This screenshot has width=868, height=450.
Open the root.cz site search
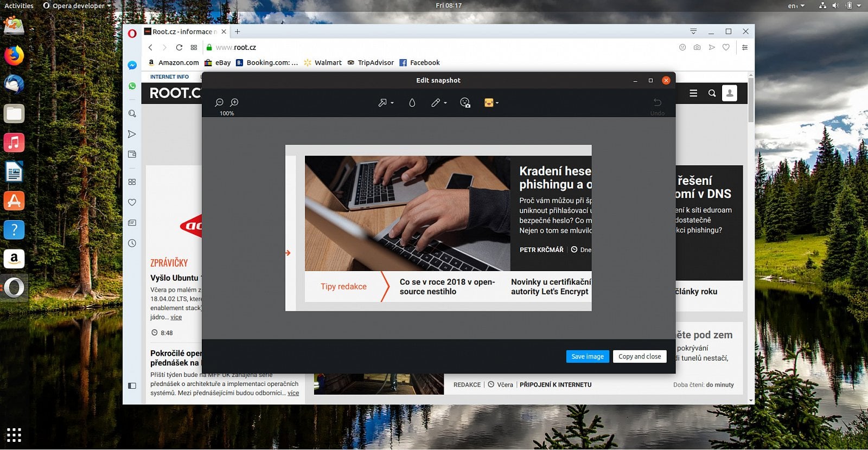[712, 93]
